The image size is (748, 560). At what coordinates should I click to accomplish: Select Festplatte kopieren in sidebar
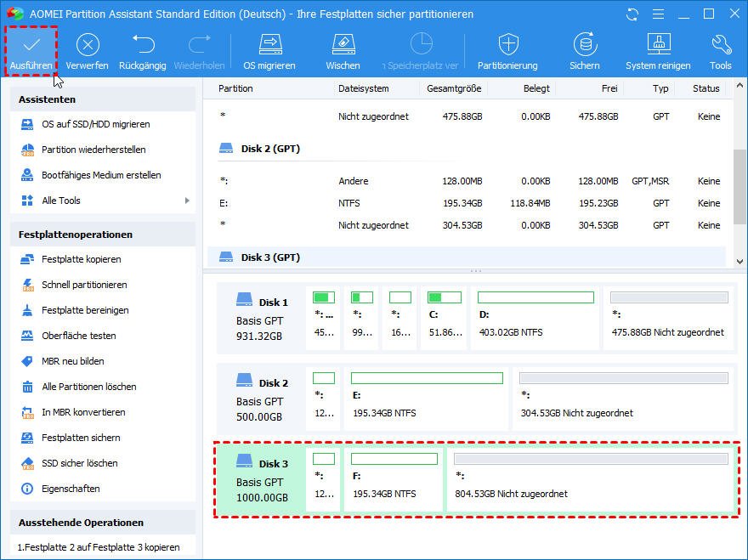pyautogui.click(x=82, y=259)
